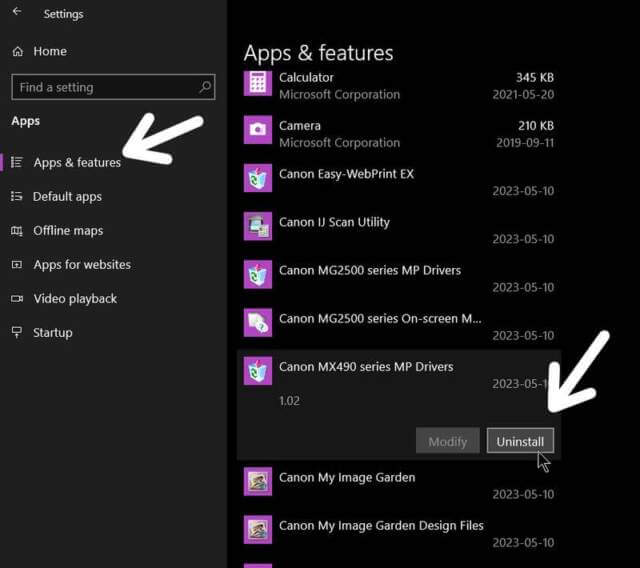Screen dimensions: 640x568
Task: Click the Canon IJ Scan Utility icon
Action: click(x=258, y=226)
